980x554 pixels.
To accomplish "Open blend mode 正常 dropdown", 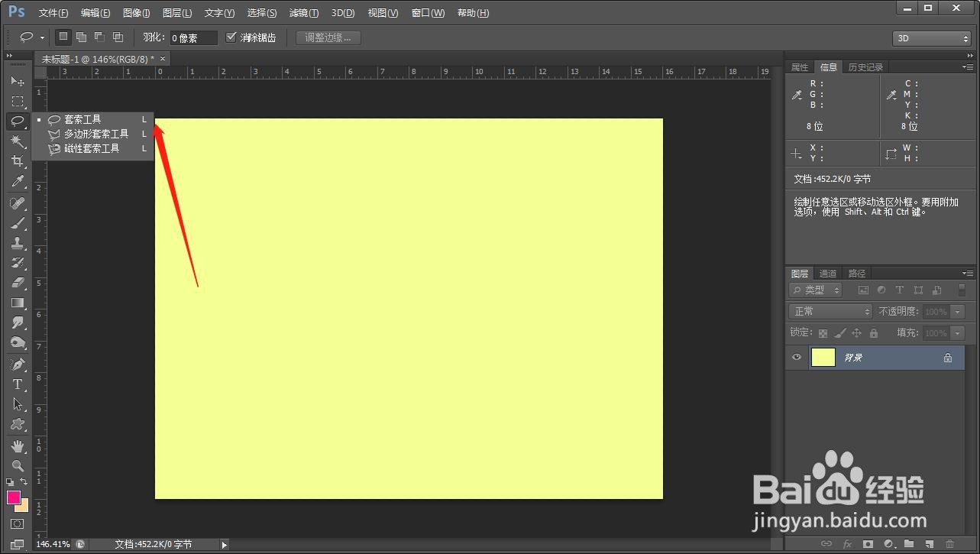I will [x=830, y=312].
